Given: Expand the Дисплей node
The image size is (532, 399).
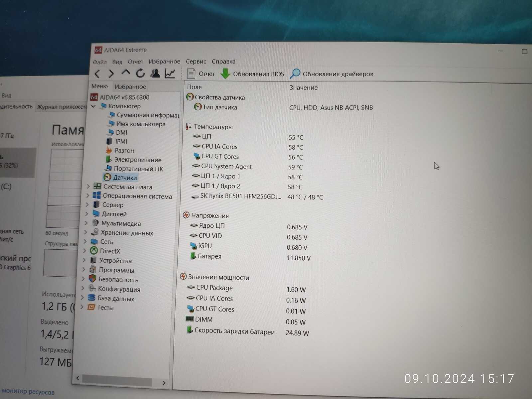Looking at the screenshot, I should click(87, 213).
